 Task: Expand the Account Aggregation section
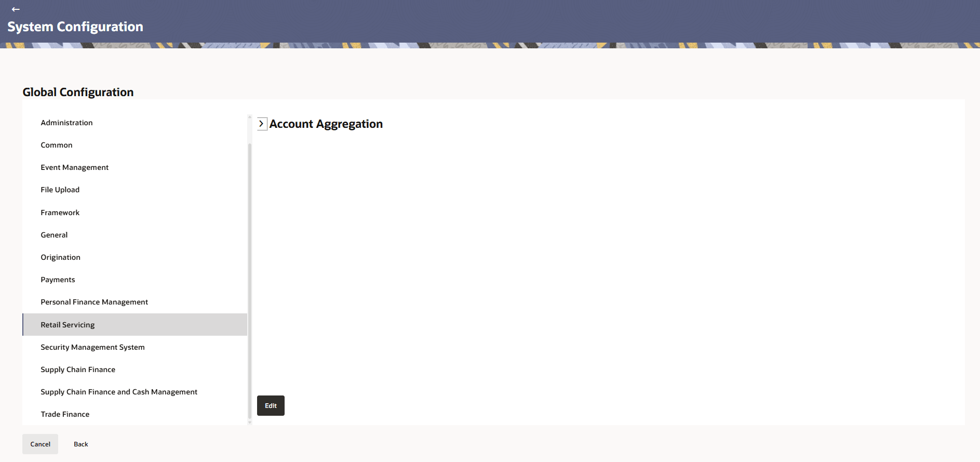coord(262,124)
